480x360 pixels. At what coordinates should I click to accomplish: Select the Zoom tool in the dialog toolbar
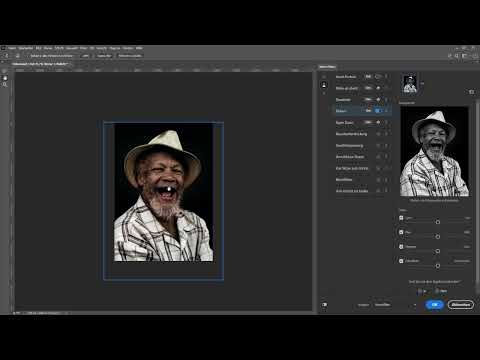pyautogui.click(x=5, y=85)
